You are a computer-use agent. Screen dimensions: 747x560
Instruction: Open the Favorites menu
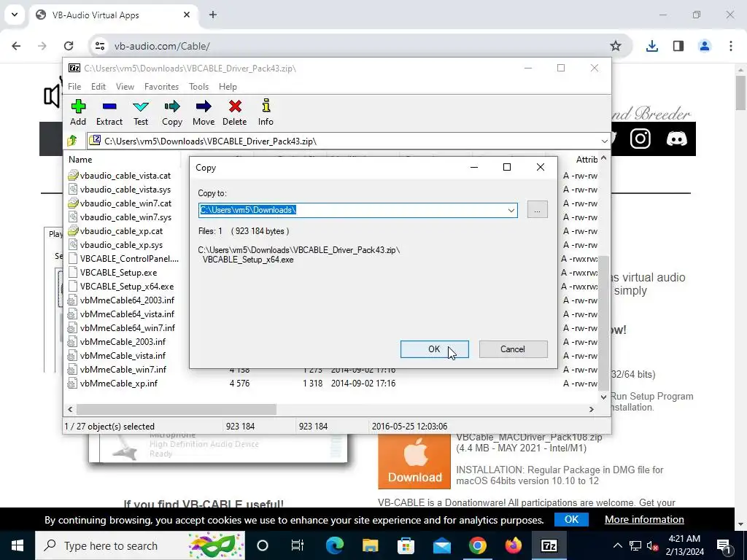[161, 87]
